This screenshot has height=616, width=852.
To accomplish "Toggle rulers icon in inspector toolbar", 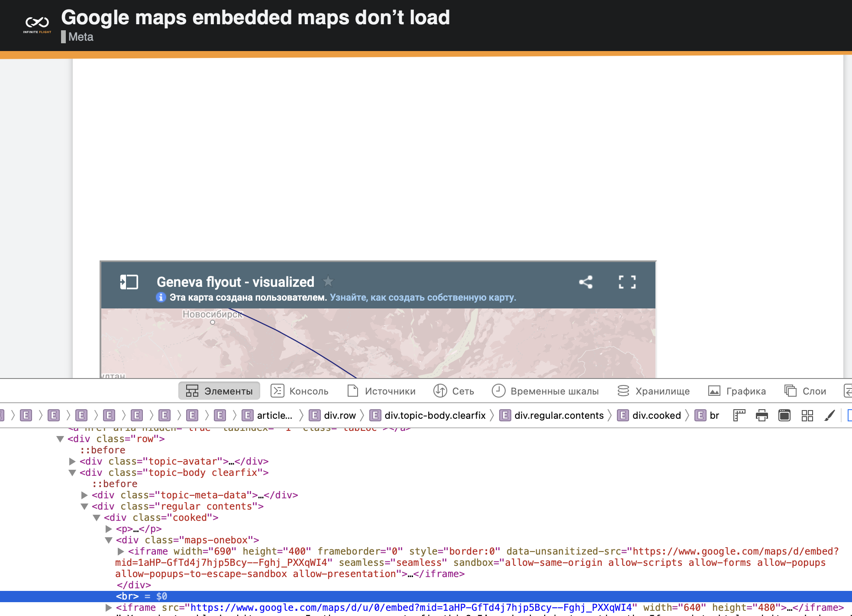I will tap(739, 415).
